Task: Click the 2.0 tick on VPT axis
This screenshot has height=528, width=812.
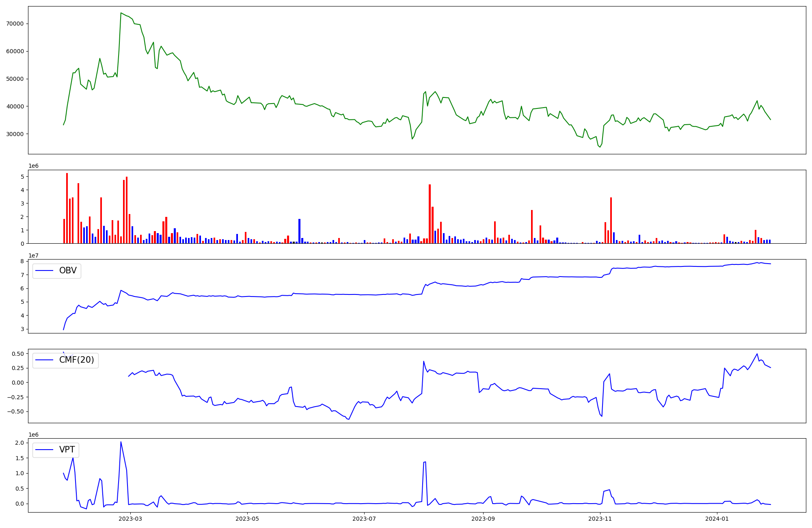Action: [19, 443]
